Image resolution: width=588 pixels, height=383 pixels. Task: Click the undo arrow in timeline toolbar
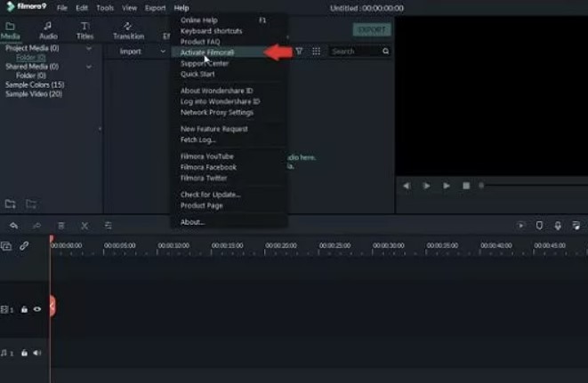coord(13,226)
